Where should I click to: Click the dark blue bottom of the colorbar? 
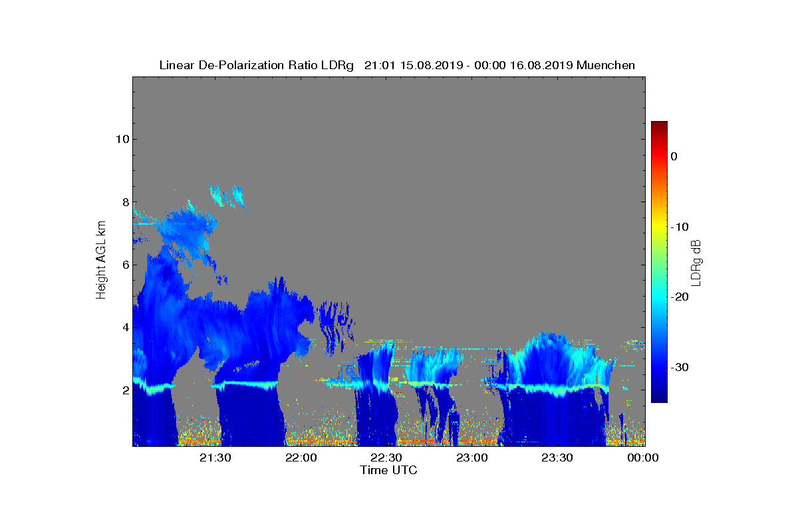pos(659,397)
